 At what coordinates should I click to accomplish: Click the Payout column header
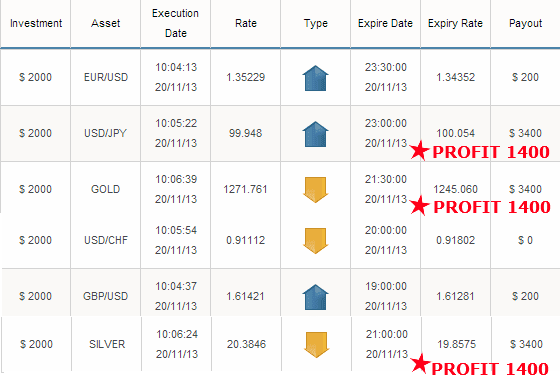[x=525, y=23]
